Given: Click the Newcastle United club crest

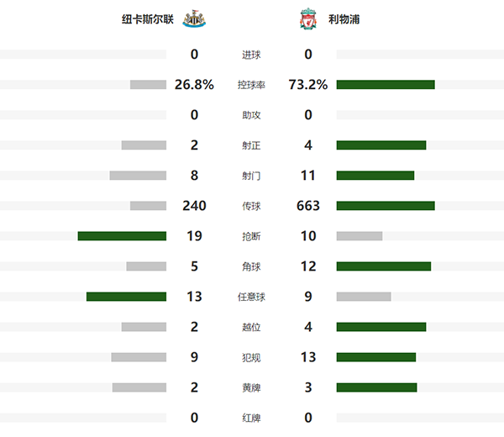Looking at the screenshot, I should (x=194, y=18).
